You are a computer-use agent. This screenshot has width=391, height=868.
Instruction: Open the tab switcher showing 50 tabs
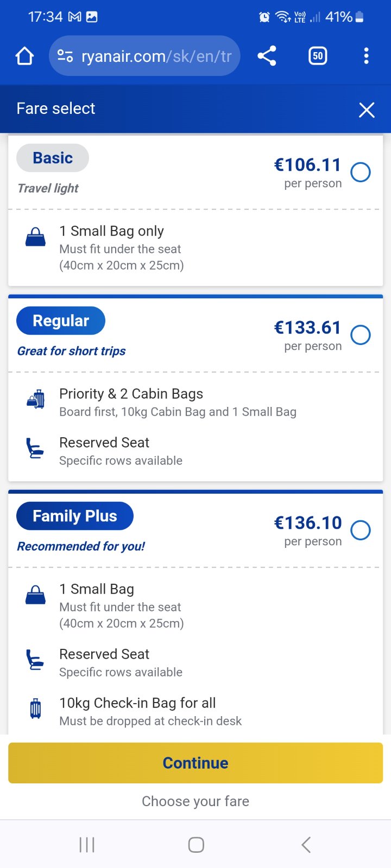coord(318,56)
